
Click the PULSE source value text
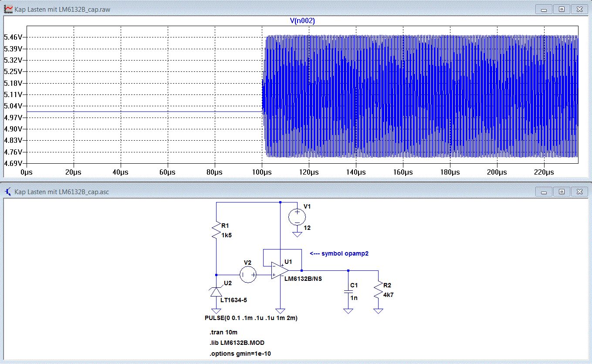251,318
